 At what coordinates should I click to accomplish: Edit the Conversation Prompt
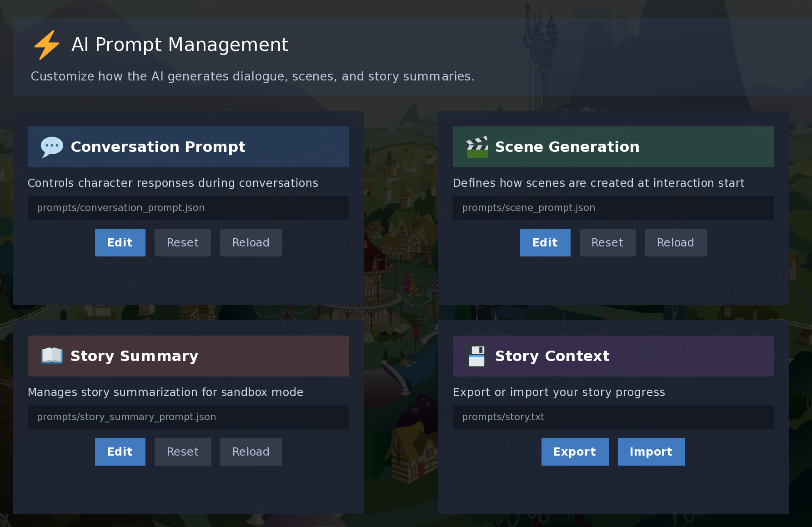120,242
